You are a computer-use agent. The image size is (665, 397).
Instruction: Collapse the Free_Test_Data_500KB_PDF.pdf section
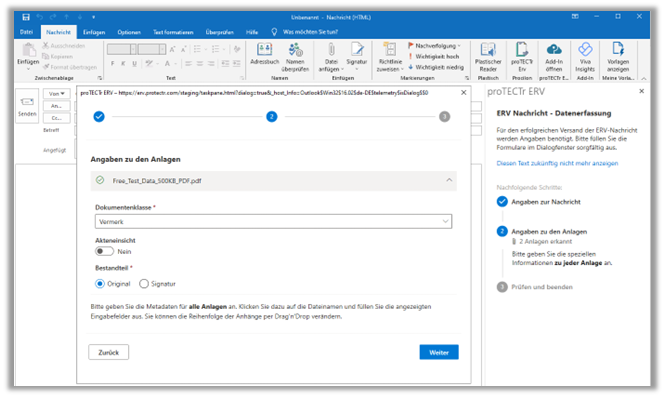[x=449, y=180]
